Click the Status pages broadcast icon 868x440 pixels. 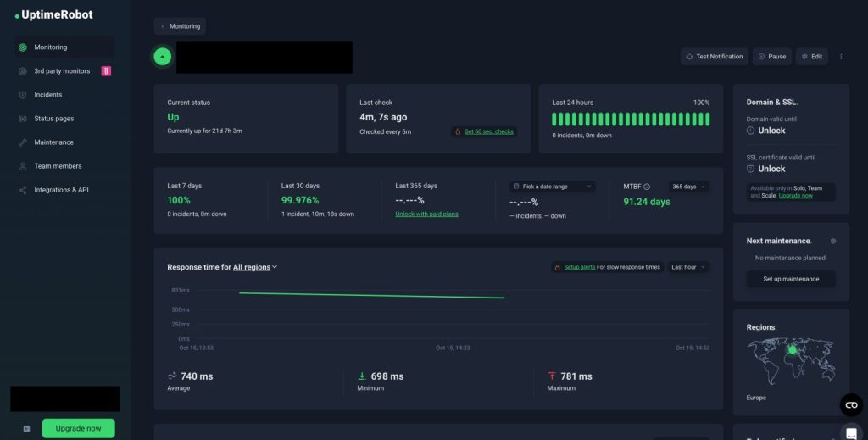[23, 119]
